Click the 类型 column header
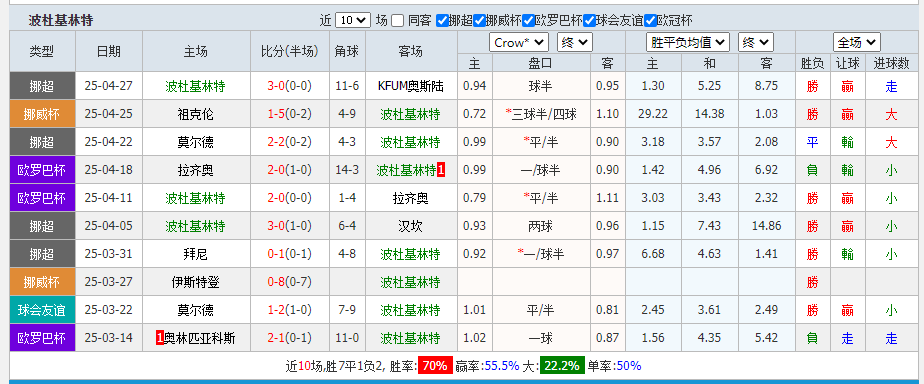The width and height of the screenshot is (924, 384). 42,51
